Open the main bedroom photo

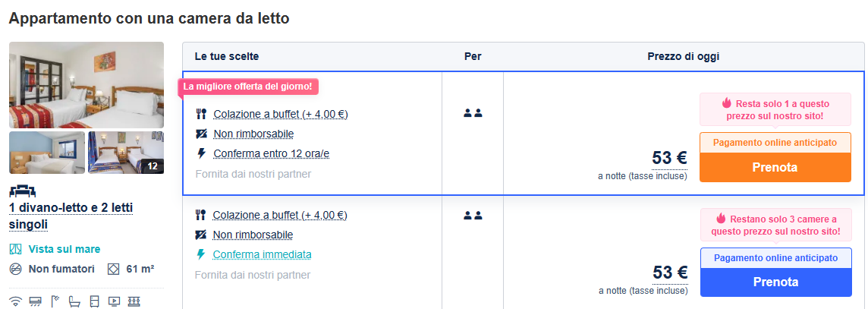point(86,85)
